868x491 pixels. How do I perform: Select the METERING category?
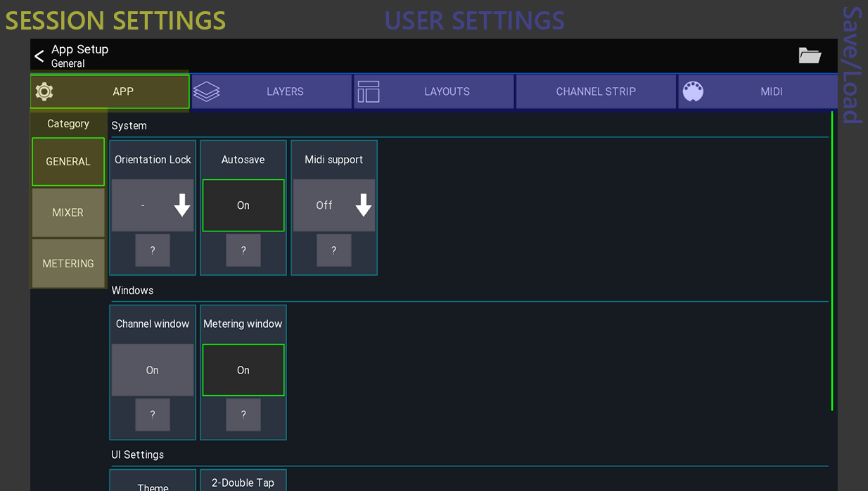(68, 264)
